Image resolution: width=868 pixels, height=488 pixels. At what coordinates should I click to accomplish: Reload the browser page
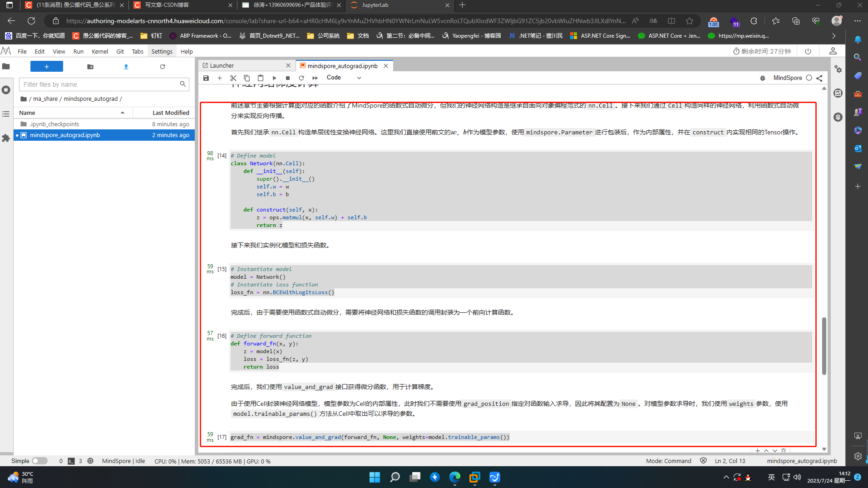tap(31, 21)
